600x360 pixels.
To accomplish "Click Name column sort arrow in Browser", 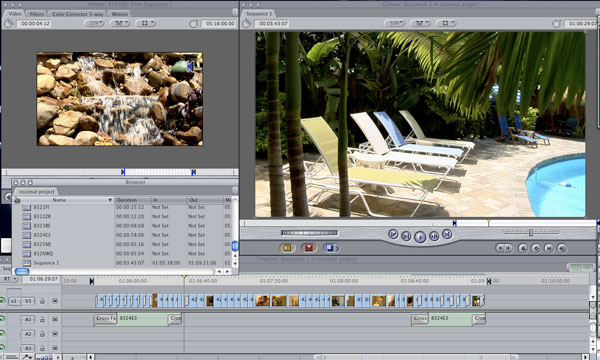I will point(110,200).
